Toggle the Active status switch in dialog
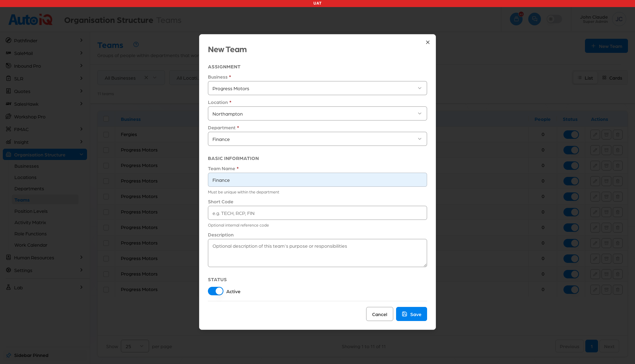The image size is (635, 364). [x=216, y=291]
